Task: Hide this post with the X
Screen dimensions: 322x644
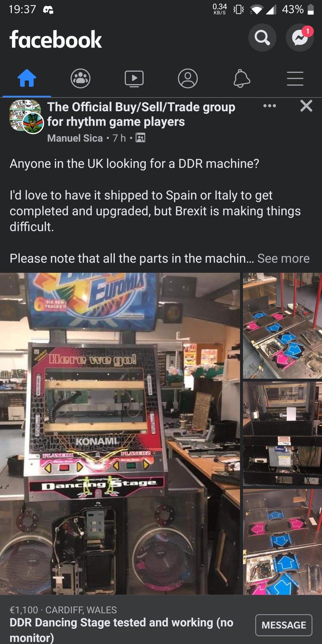Action: point(306,106)
